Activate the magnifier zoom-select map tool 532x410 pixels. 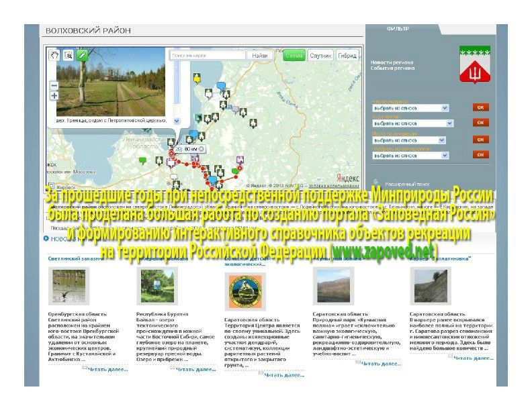pyautogui.click(x=68, y=56)
